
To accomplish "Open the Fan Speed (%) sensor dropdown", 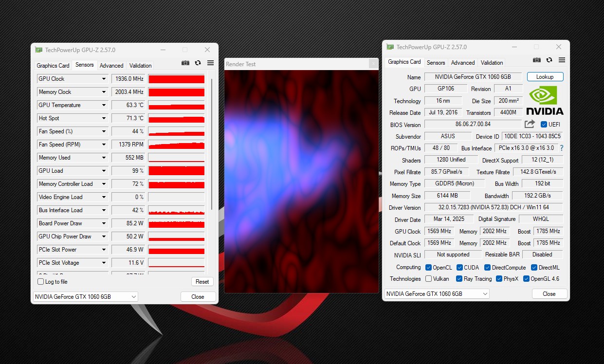I will pyautogui.click(x=104, y=131).
